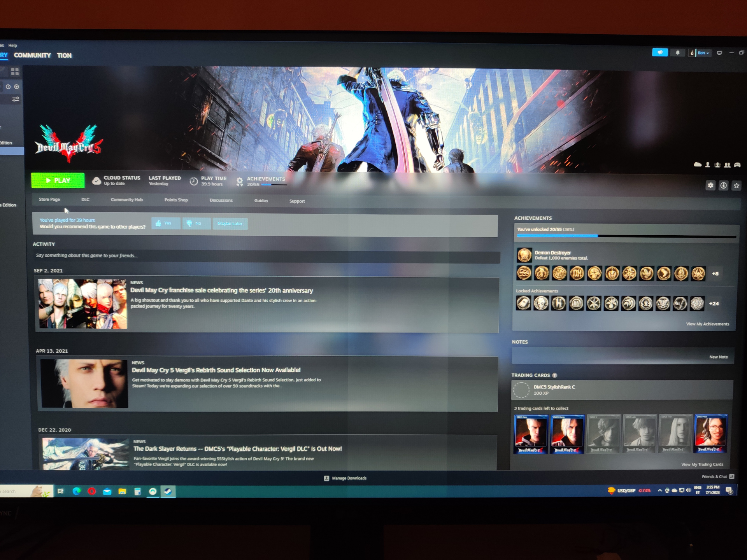The image size is (747, 560).
Task: Expand the +8 more unlocked achievements
Action: pos(715,274)
